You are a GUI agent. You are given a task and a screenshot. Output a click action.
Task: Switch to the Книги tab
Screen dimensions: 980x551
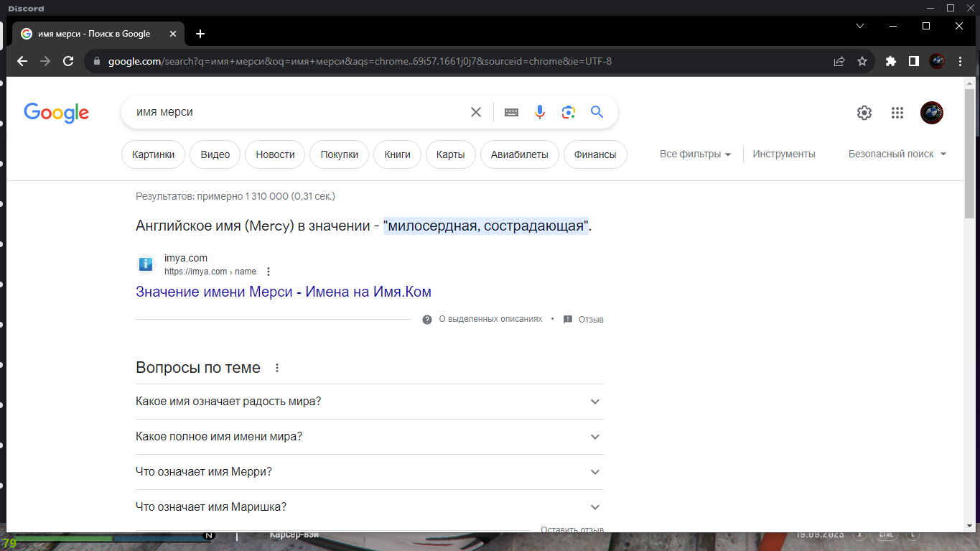pyautogui.click(x=398, y=154)
